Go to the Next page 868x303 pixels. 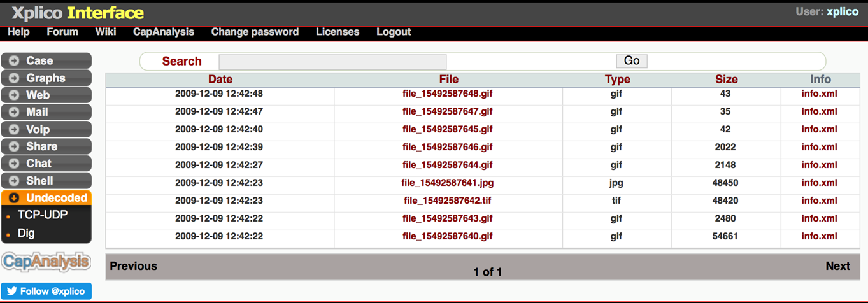coord(838,266)
